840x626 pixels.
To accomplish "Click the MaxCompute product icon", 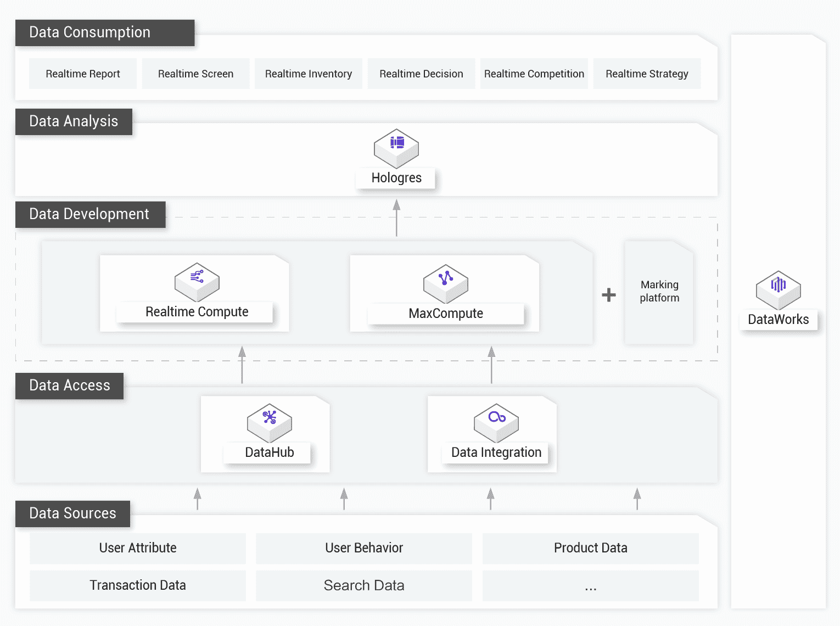I will pyautogui.click(x=446, y=283).
